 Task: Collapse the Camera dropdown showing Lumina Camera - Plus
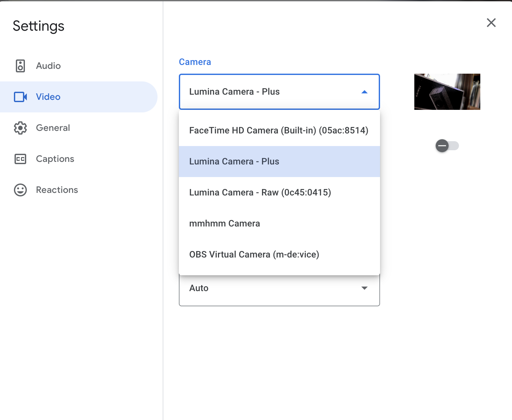point(279,92)
